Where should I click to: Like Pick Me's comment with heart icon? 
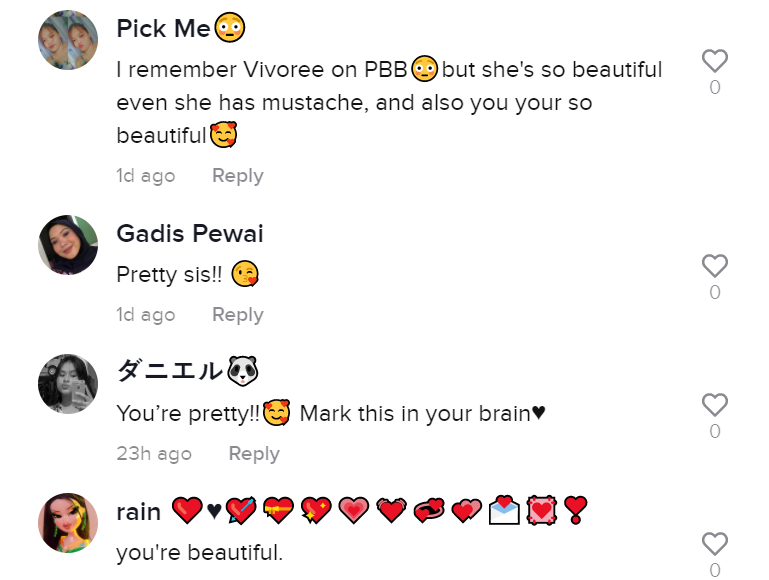(x=714, y=61)
